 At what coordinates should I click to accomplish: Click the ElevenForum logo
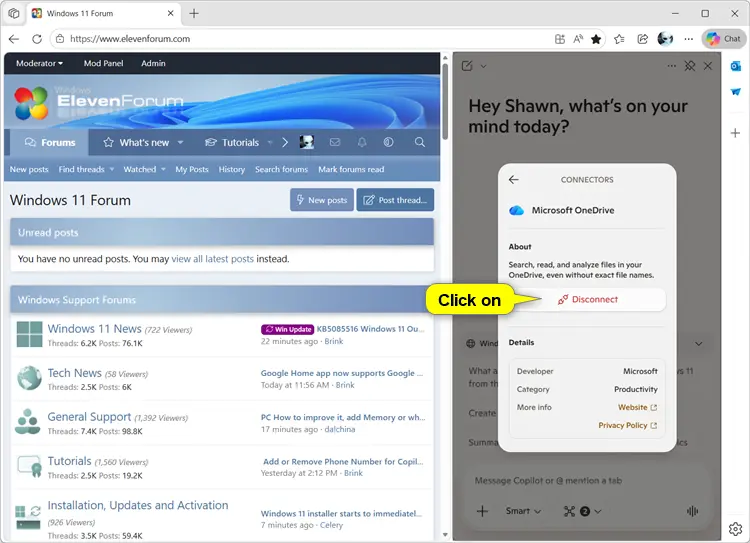99,102
